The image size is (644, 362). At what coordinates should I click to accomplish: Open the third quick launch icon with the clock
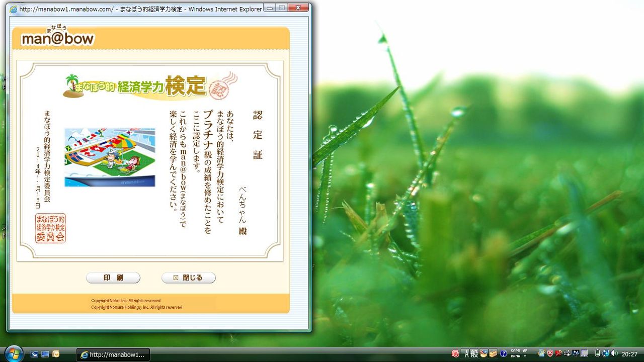[56, 354]
